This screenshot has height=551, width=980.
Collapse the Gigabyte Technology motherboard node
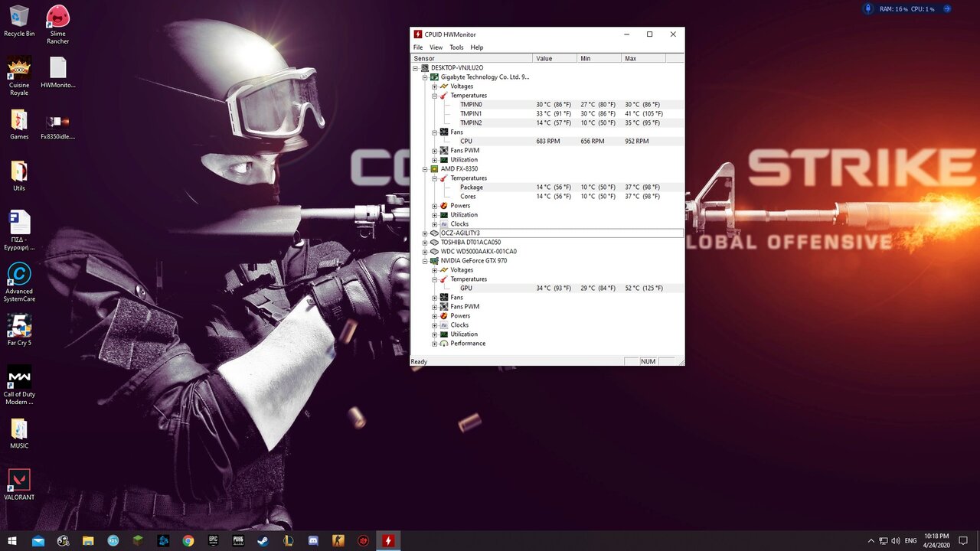tap(425, 77)
